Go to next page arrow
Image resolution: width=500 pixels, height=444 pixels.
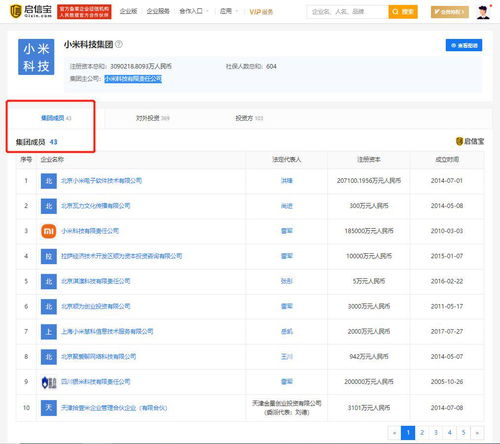pos(477,433)
